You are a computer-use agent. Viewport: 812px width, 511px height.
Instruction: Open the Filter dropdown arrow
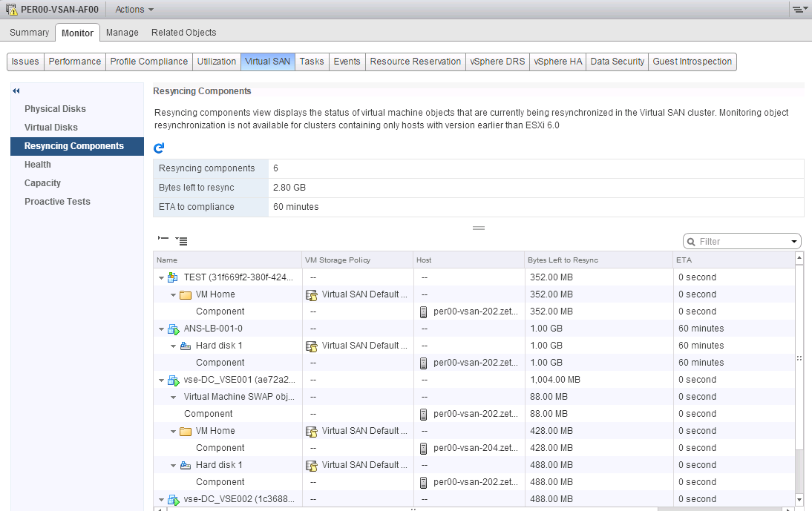(x=794, y=242)
